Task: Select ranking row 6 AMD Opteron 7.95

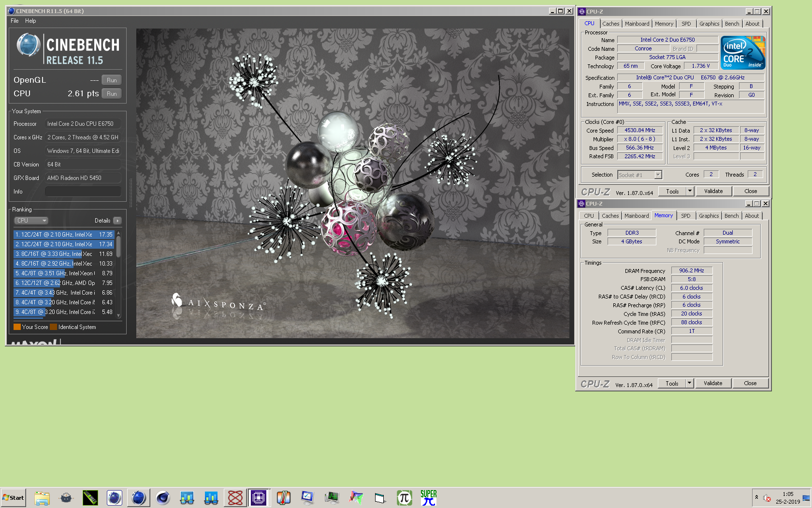Action: 64,283
